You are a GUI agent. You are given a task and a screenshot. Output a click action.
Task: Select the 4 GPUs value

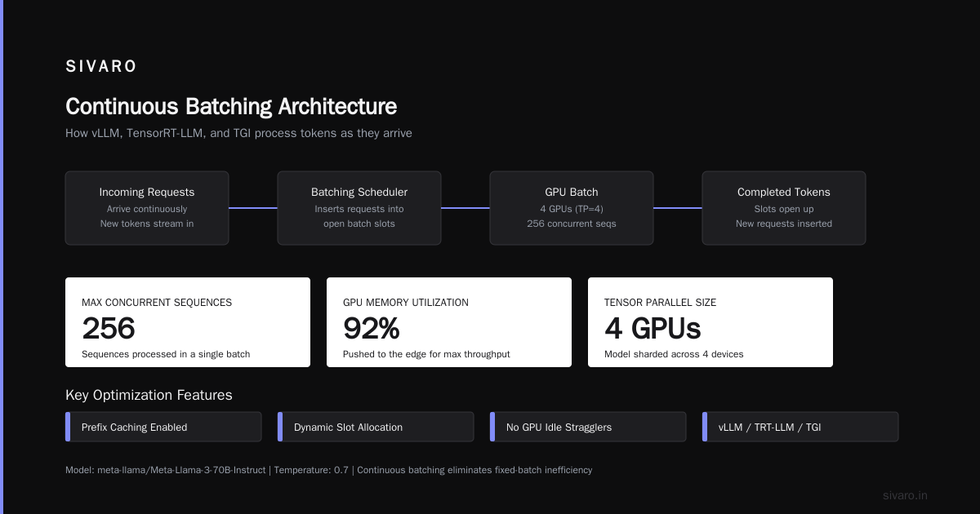tap(653, 329)
